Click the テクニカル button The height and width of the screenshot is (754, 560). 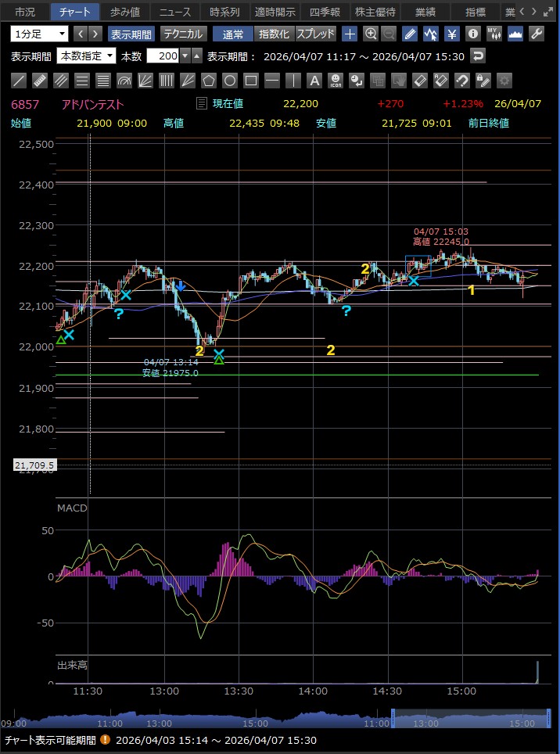[183, 34]
